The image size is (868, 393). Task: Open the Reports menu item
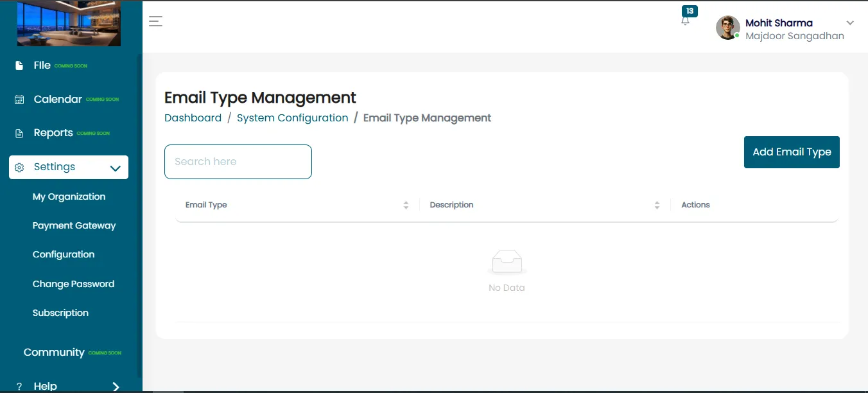tap(53, 133)
